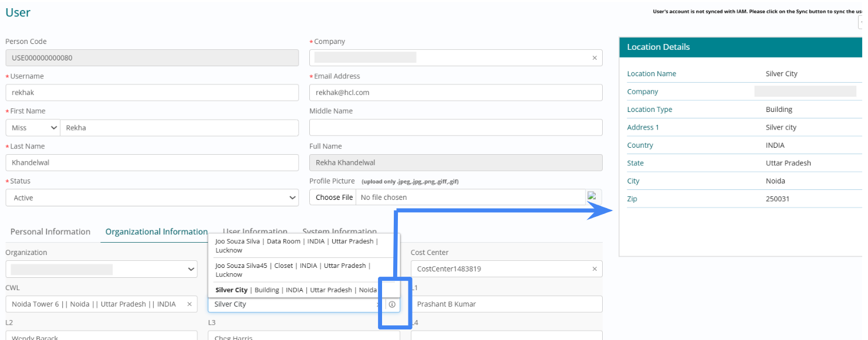Click the L1 field with Prashant B Kumar
This screenshot has height=340, width=868.
point(506,304)
